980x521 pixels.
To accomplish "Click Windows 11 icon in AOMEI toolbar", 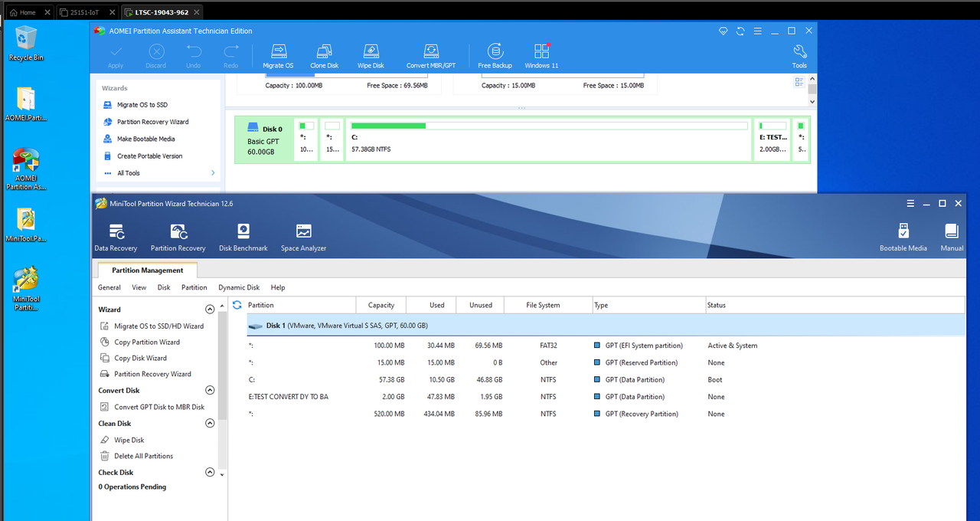I will click(x=541, y=56).
